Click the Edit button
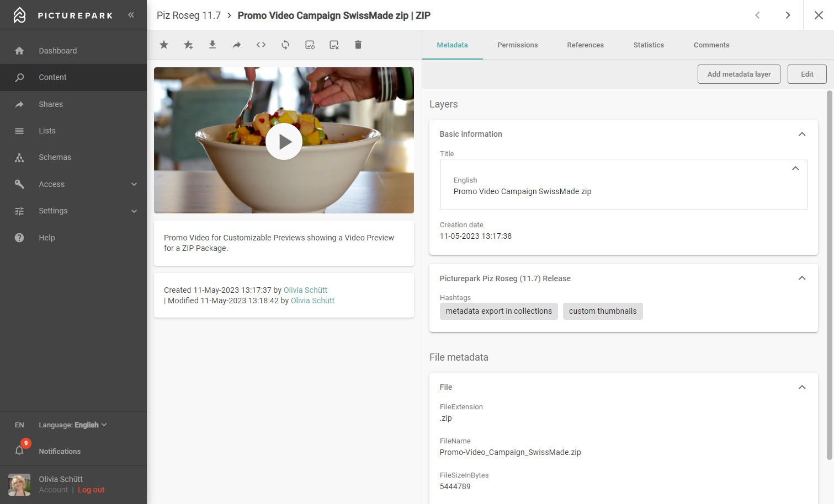The image size is (834, 504). click(807, 74)
